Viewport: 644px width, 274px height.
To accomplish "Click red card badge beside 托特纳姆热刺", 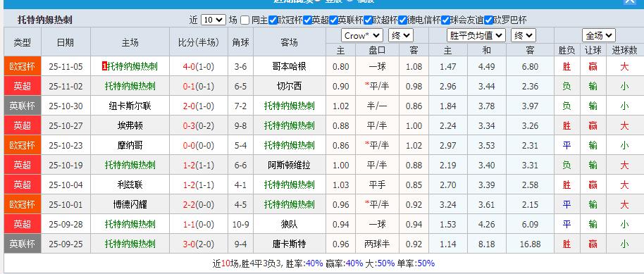I will tap(104, 66).
